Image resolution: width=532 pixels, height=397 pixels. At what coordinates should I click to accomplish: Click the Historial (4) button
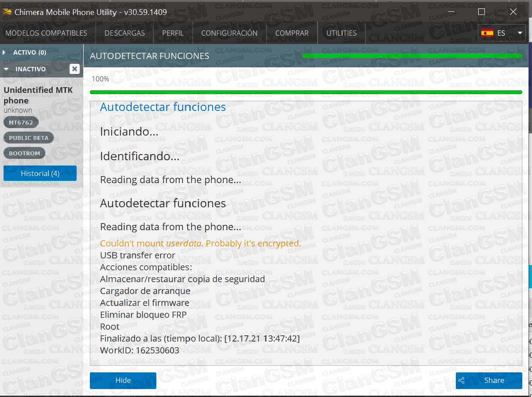point(40,173)
